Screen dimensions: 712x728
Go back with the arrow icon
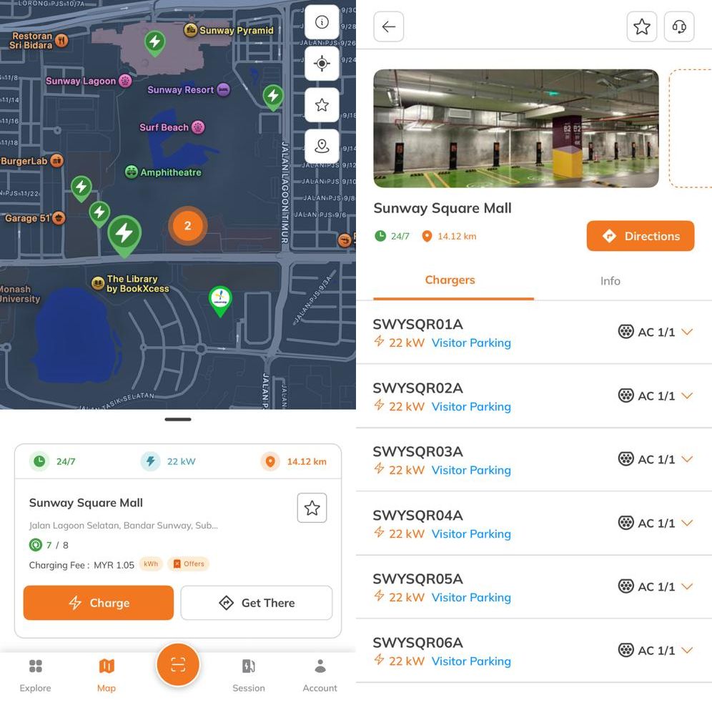pyautogui.click(x=388, y=26)
